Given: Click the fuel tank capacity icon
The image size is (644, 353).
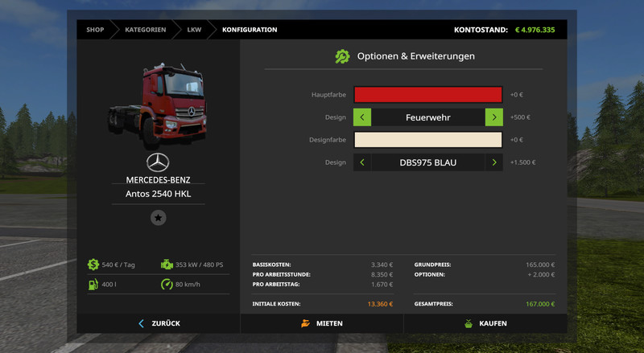Looking at the screenshot, I should [x=94, y=285].
